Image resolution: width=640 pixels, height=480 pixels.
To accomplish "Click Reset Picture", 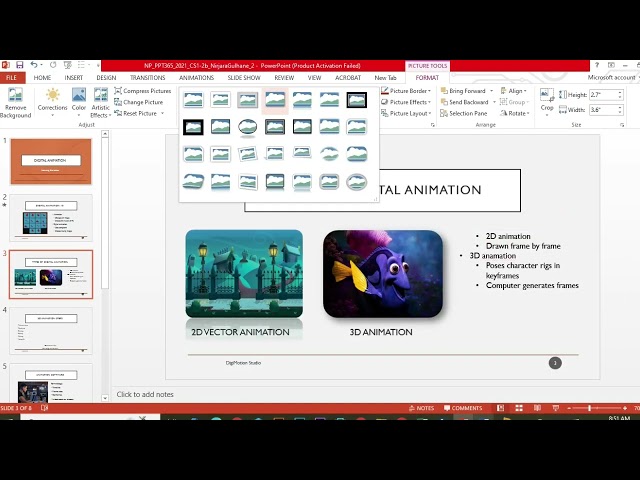I will point(136,113).
